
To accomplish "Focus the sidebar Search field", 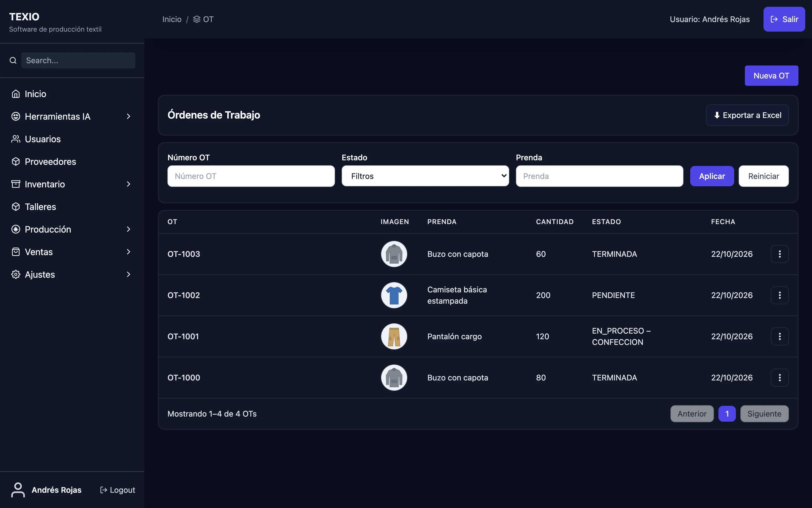I will pyautogui.click(x=78, y=60).
